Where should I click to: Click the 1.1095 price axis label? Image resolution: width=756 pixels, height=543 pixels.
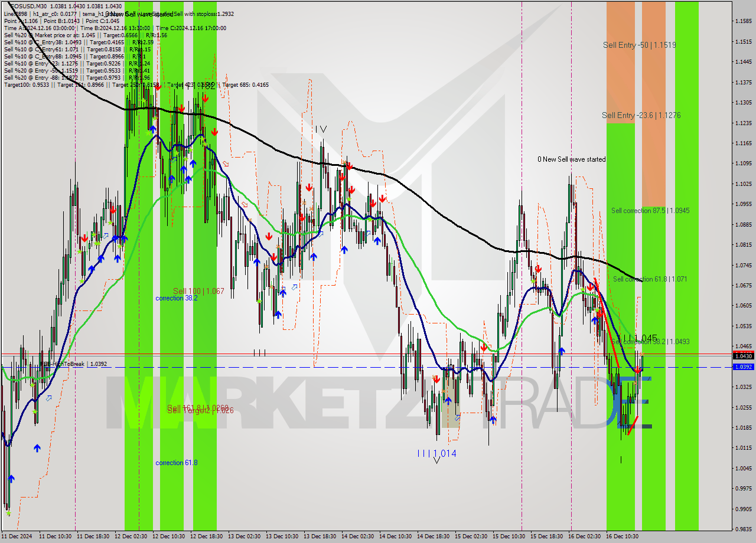744,163
